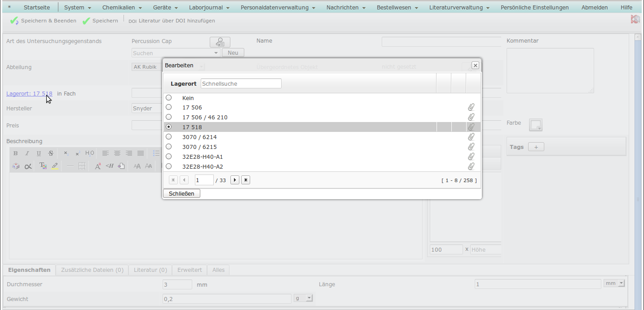Jump to last page of Lagerort list

pos(245,180)
